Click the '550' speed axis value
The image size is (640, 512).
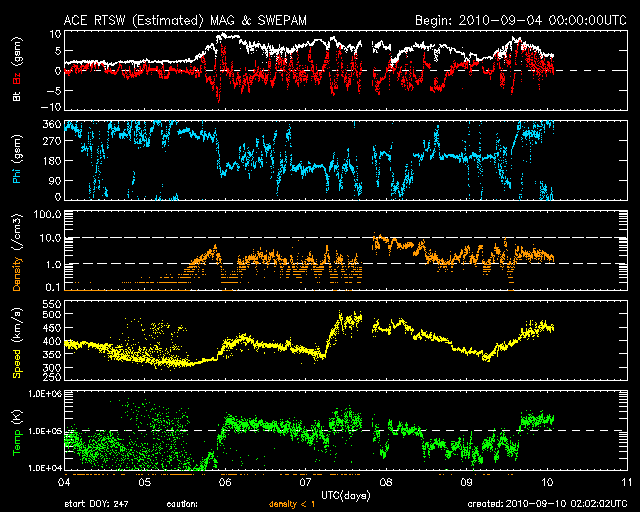pos(52,305)
